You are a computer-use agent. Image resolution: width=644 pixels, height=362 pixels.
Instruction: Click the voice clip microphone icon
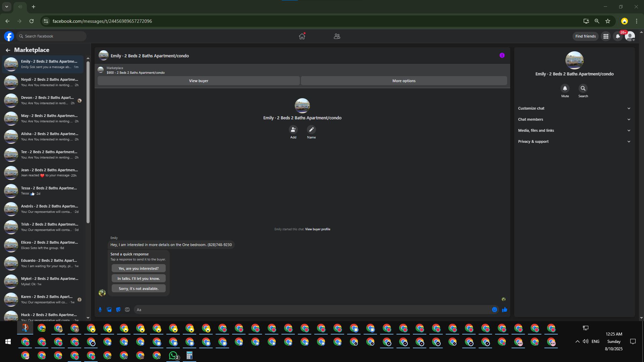tap(100, 310)
